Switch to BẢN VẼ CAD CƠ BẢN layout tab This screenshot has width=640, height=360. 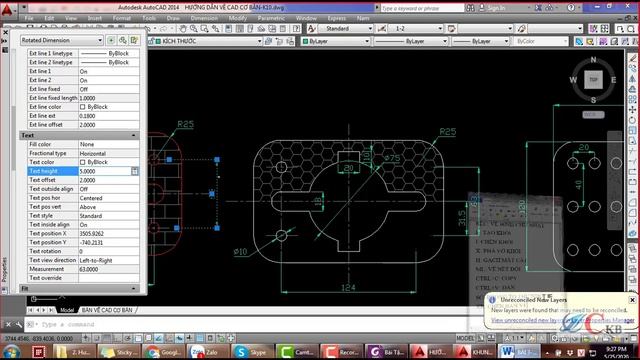tap(107, 310)
